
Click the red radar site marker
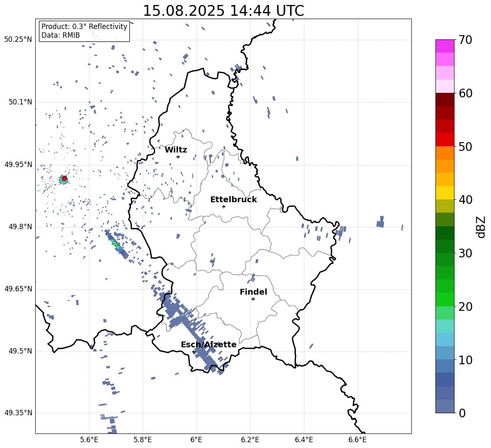pos(64,179)
